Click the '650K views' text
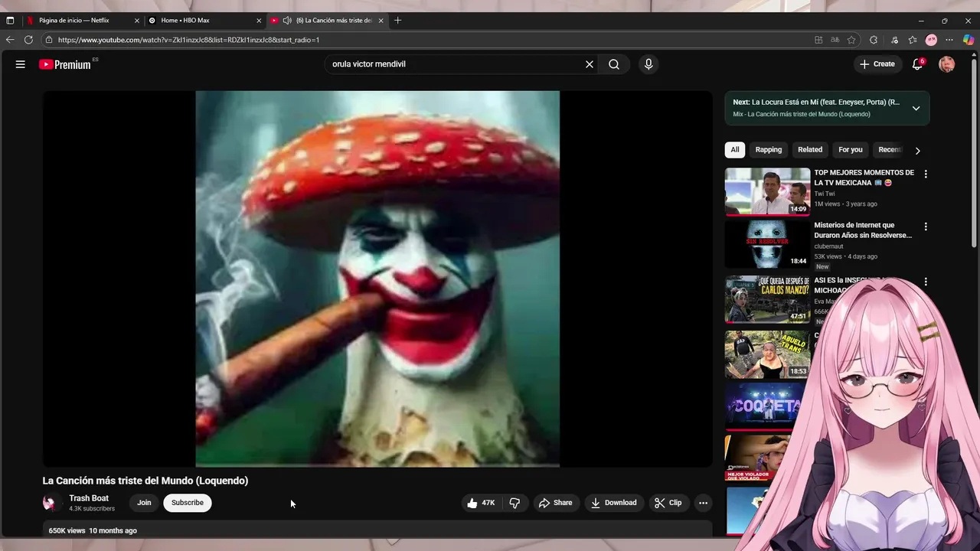980x551 pixels. [x=67, y=530]
